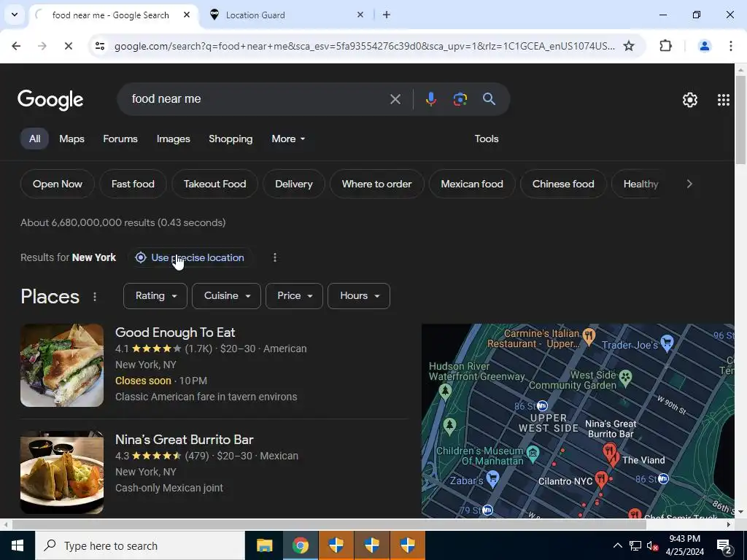The image size is (747, 560).
Task: Switch to the Forums tab
Action: (x=120, y=139)
